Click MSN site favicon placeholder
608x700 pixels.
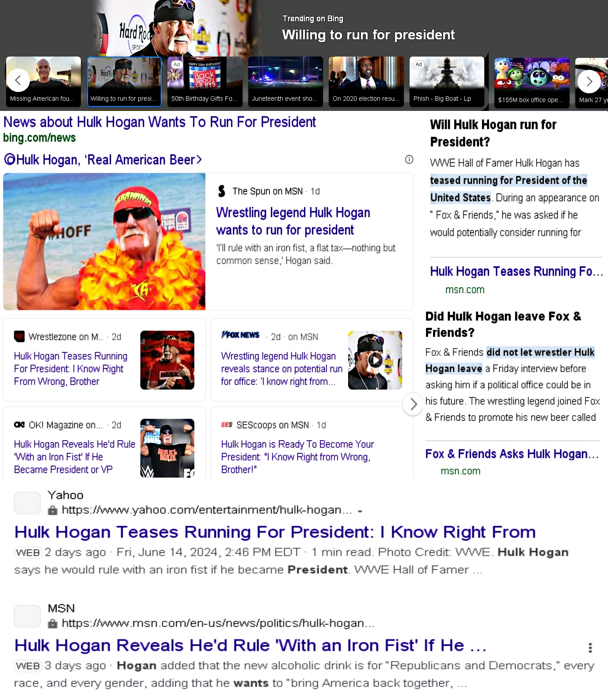tap(27, 616)
